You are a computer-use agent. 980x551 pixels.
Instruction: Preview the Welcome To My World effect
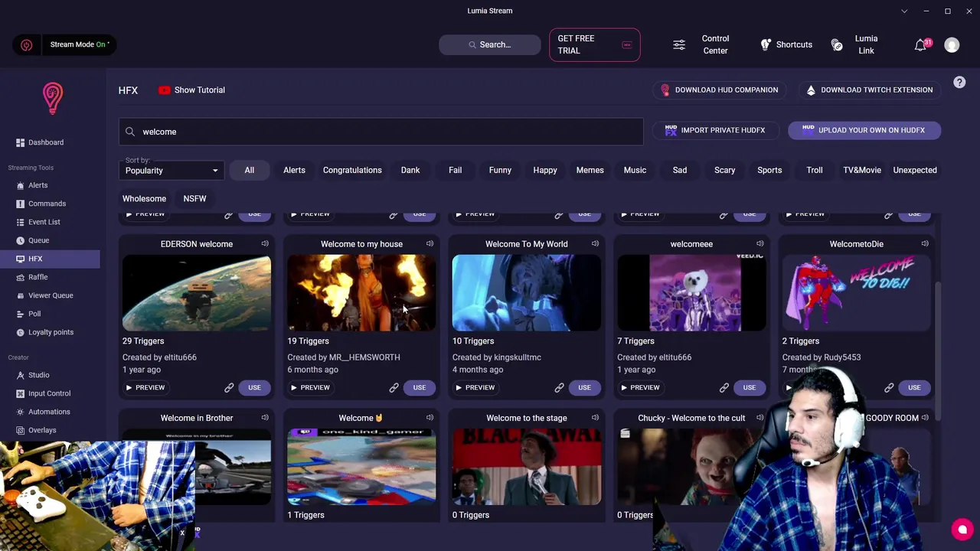coord(475,388)
